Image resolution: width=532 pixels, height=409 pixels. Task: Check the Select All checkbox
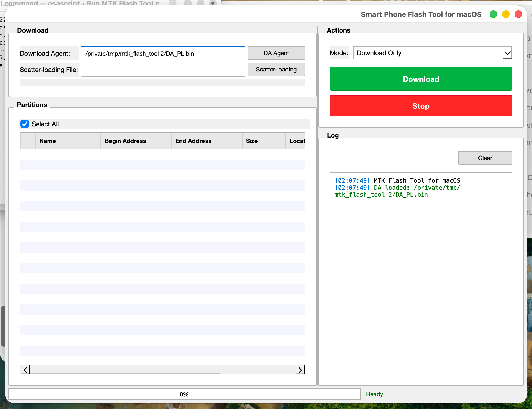[25, 124]
